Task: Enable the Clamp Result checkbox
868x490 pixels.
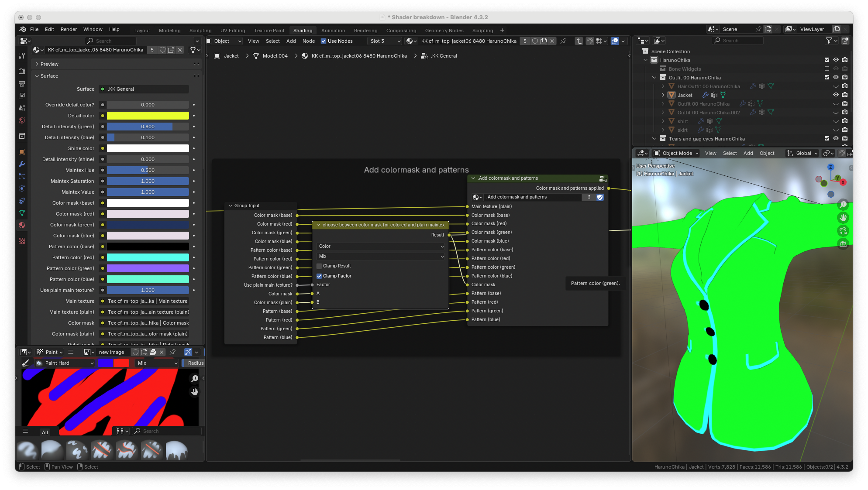Action: (x=319, y=266)
